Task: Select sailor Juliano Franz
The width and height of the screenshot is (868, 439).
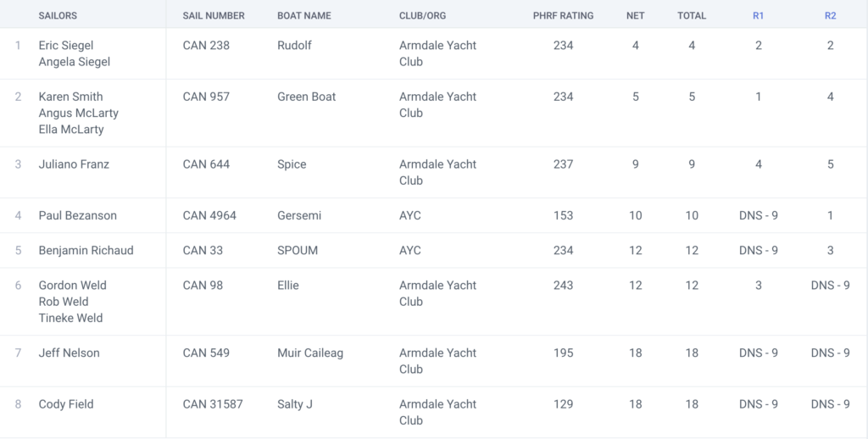Action: click(x=74, y=164)
